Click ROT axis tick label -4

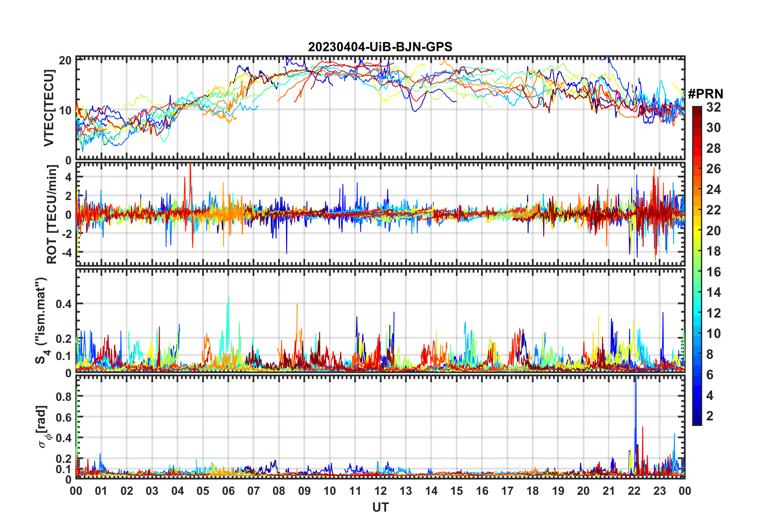(66, 252)
